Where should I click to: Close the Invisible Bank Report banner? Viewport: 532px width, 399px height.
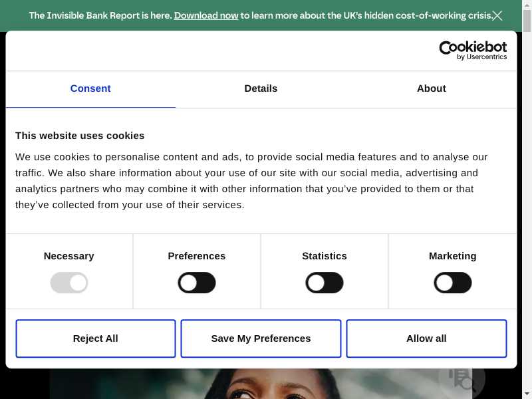pyautogui.click(x=497, y=15)
